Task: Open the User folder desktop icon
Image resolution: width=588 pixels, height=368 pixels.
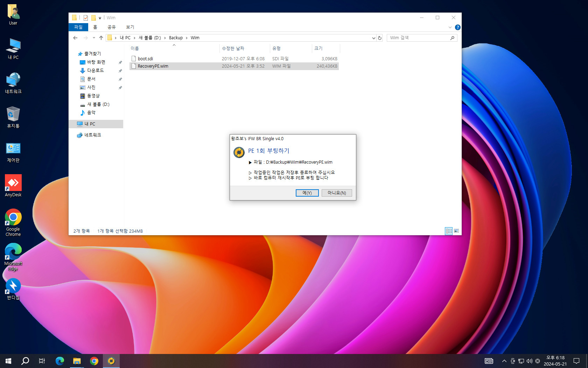Action: coord(13,15)
